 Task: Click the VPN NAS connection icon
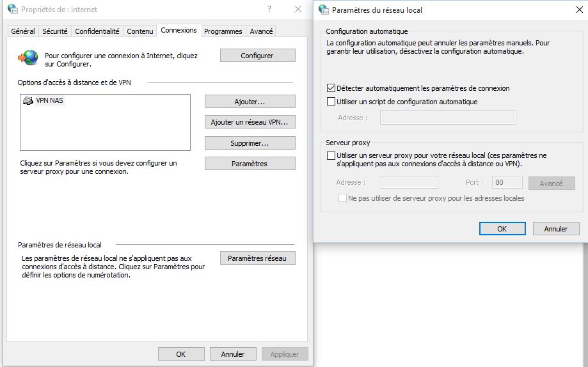point(28,101)
